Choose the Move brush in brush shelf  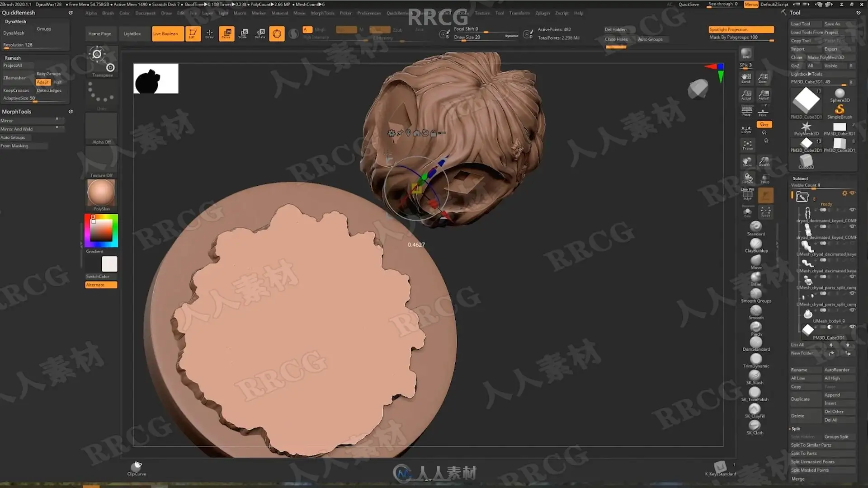[756, 262]
